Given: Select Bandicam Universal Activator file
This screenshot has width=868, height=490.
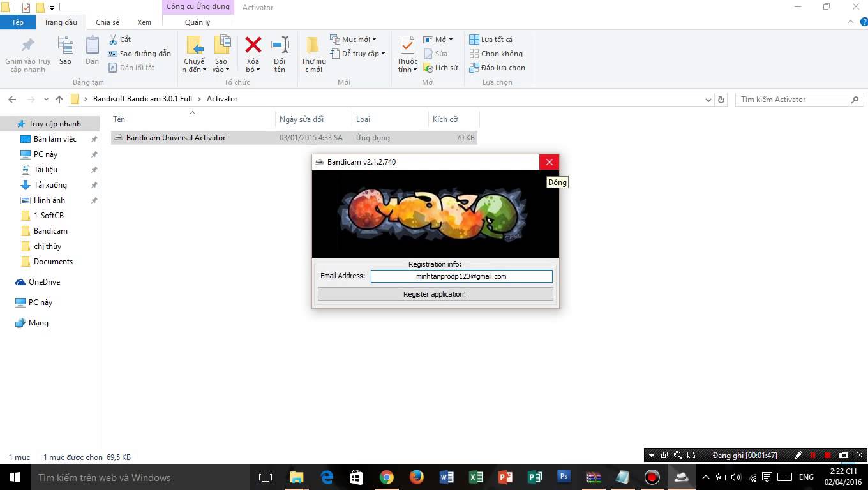Looking at the screenshot, I should [294, 138].
